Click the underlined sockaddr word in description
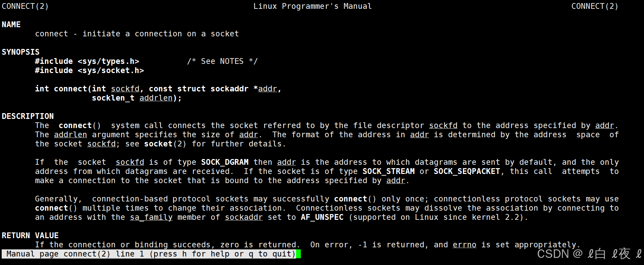644x265 pixels. pos(244,217)
